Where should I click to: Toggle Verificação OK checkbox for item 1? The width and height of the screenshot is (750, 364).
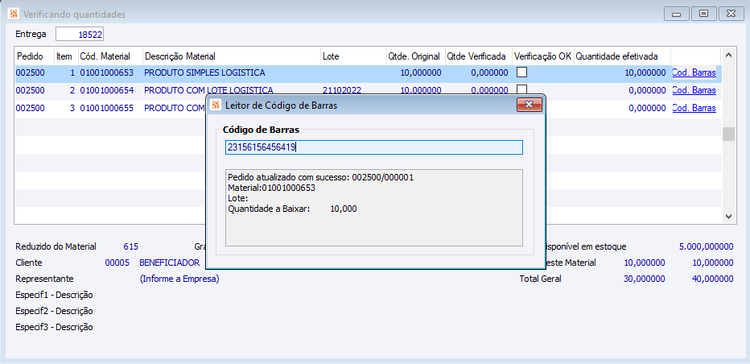[522, 73]
